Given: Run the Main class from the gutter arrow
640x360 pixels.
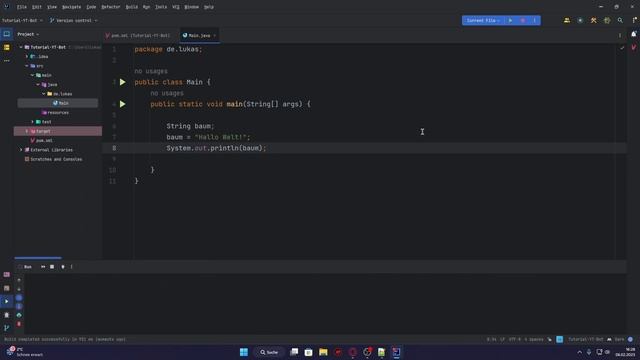Looking at the screenshot, I should coord(122,82).
